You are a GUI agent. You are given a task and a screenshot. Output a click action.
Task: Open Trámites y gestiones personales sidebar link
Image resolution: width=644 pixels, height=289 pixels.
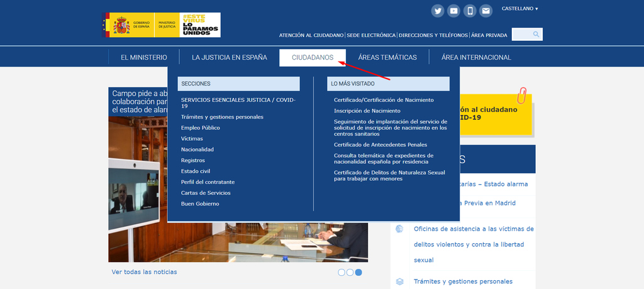click(x=463, y=281)
